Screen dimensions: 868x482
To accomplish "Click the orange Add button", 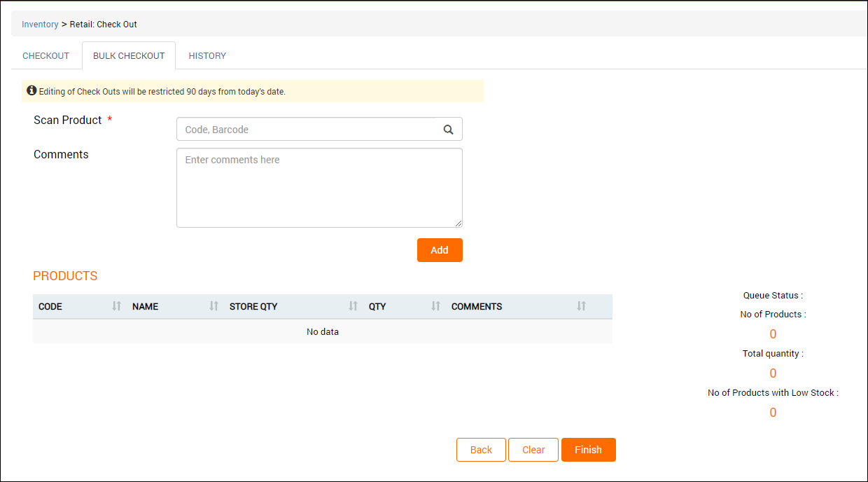I will (x=440, y=250).
